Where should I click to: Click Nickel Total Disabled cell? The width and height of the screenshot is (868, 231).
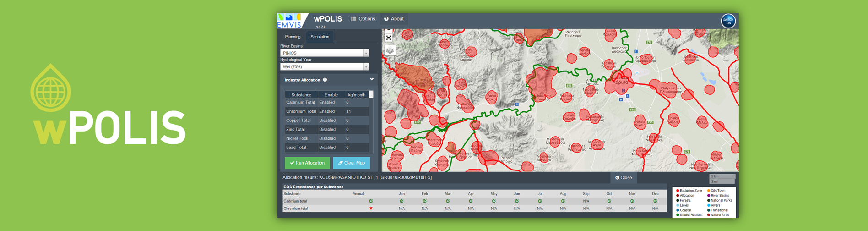coord(331,138)
